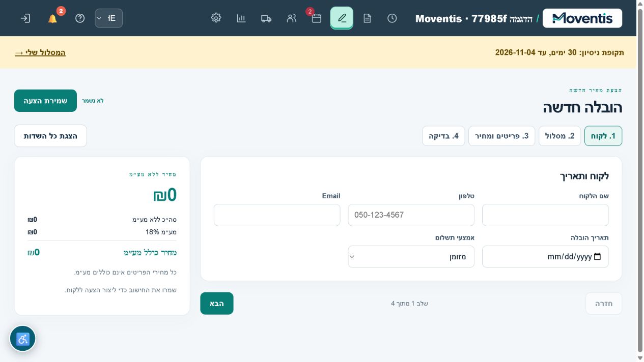Click the trial period banner text
The height and width of the screenshot is (362, 644).
pos(559,52)
